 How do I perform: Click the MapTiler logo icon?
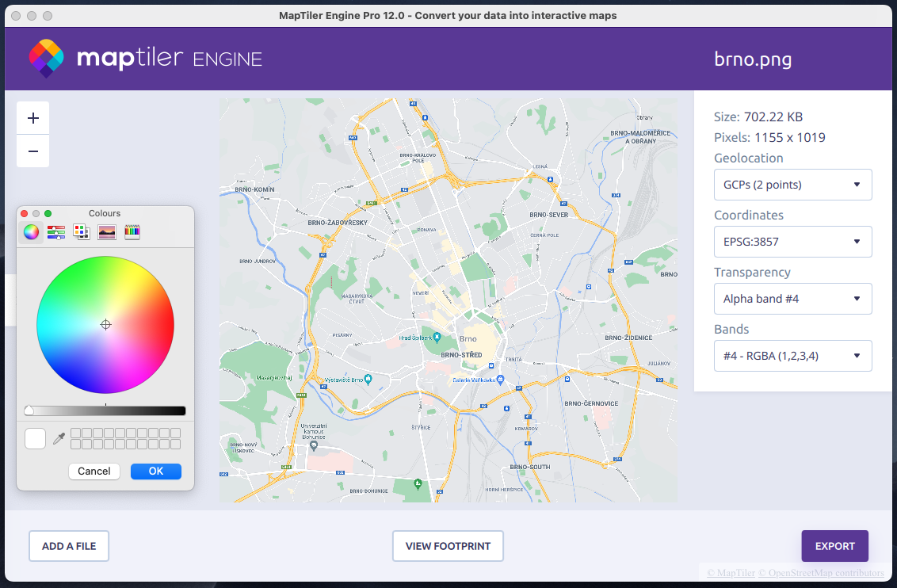click(x=46, y=58)
